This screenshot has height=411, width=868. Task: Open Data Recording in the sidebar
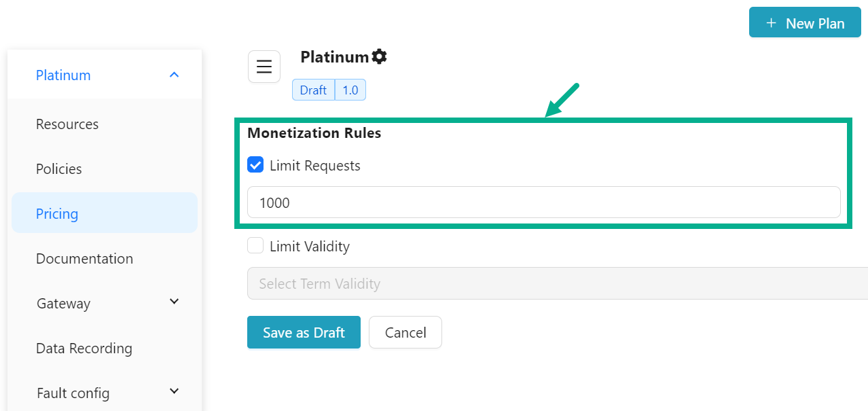[84, 349]
